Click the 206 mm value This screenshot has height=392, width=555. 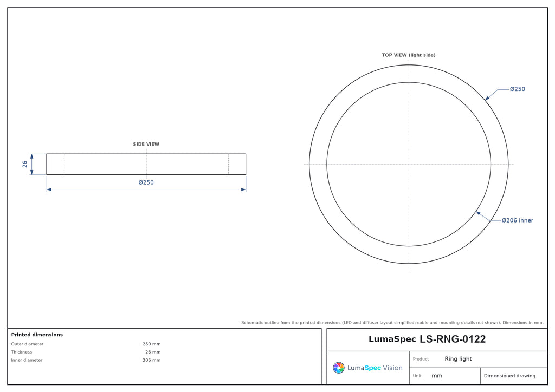tap(152, 360)
